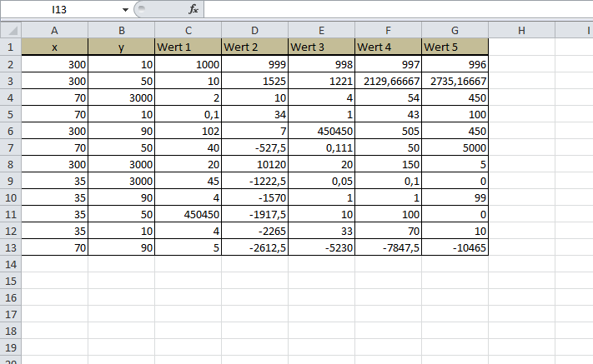Select column D header
This screenshot has width=593, height=364.
[x=254, y=30]
